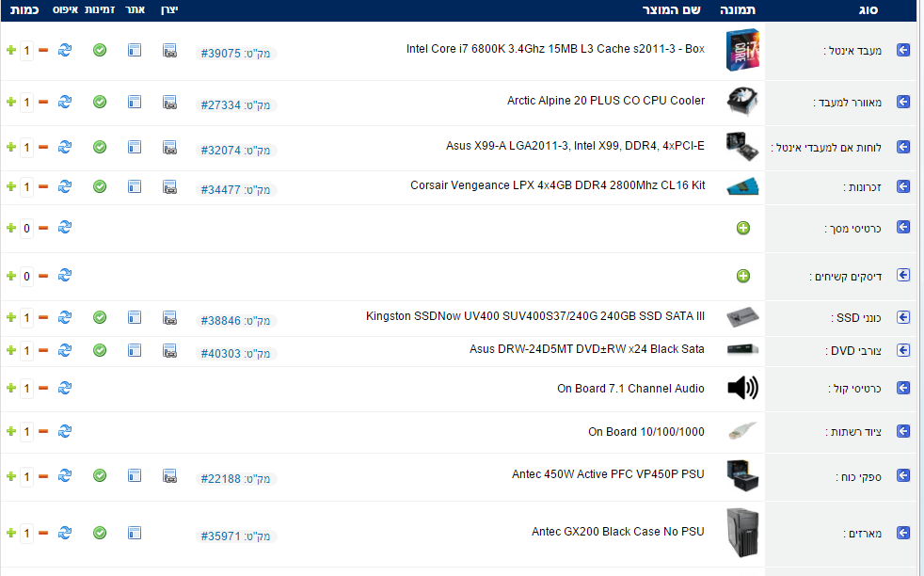924x576 pixels.
Task: Open product link Intel Core i7 6800K
Action: pyautogui.click(x=555, y=49)
